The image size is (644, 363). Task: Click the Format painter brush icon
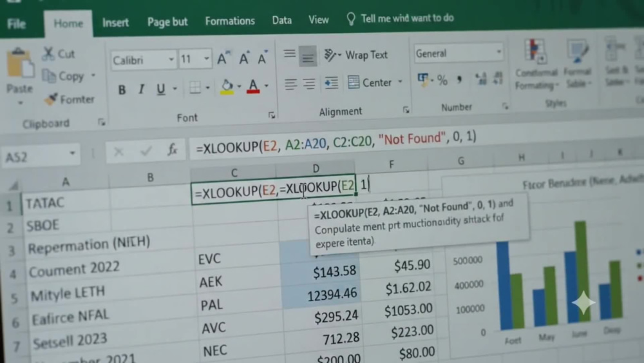(x=51, y=99)
